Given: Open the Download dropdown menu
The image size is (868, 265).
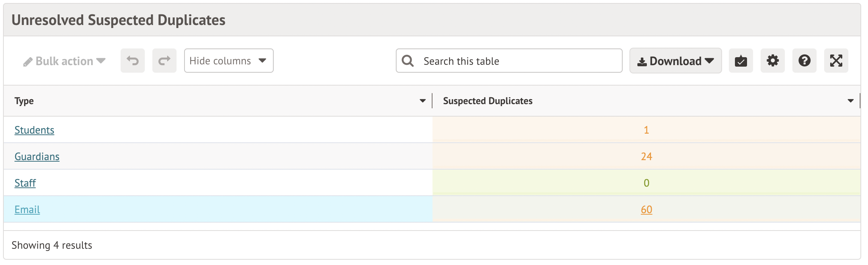Looking at the screenshot, I should pyautogui.click(x=675, y=61).
